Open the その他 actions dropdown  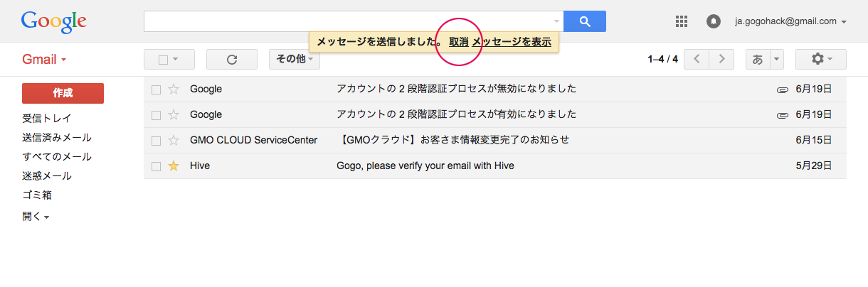(294, 59)
